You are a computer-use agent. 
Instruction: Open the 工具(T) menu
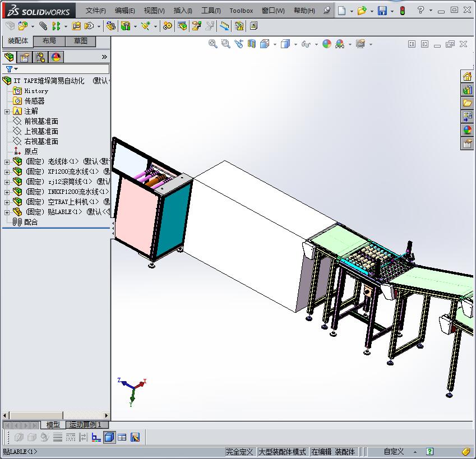(211, 11)
